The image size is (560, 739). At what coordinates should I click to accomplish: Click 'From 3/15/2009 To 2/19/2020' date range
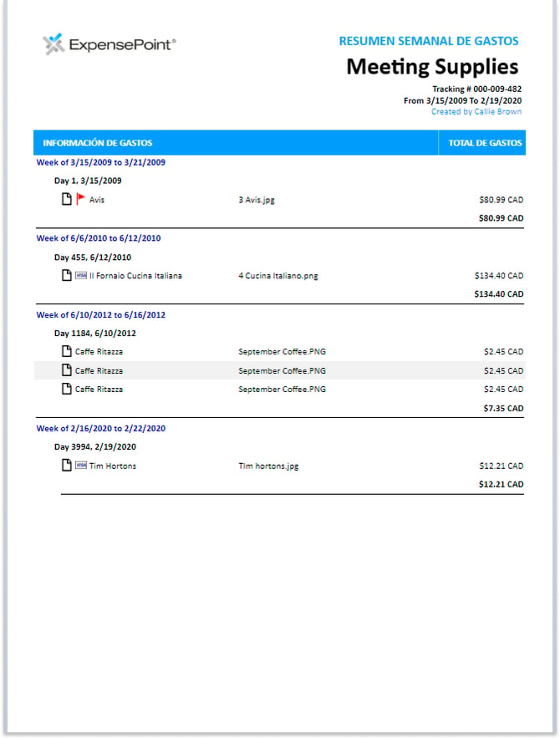462,100
